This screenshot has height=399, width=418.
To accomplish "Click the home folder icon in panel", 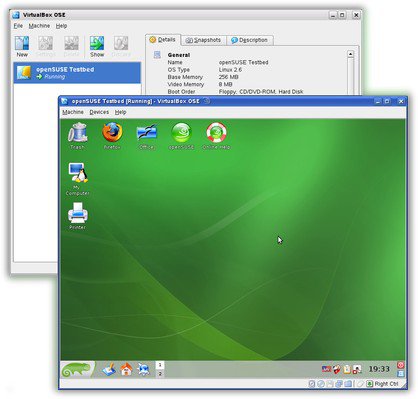I will pyautogui.click(x=126, y=369).
